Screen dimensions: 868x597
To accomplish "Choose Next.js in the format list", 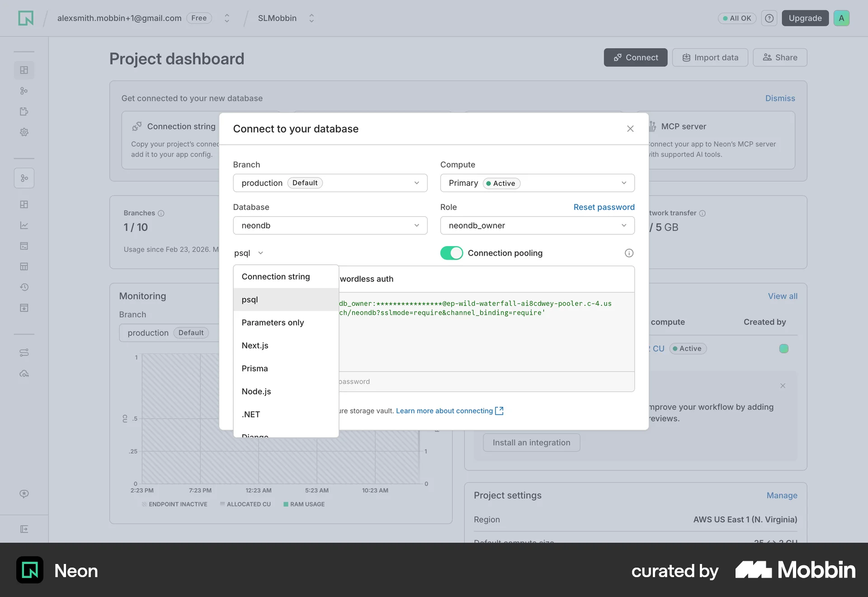I will coord(286,346).
